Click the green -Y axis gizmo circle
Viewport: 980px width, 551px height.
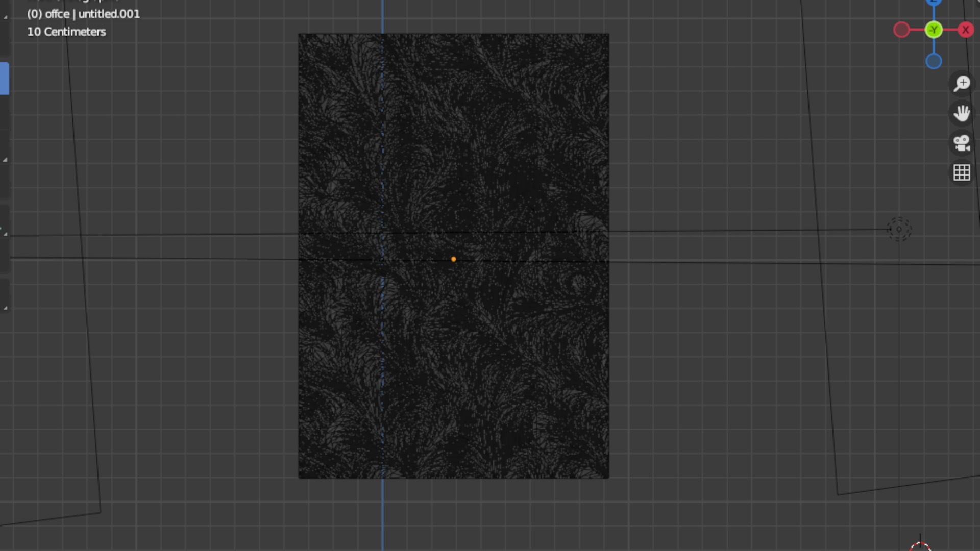coord(934,30)
